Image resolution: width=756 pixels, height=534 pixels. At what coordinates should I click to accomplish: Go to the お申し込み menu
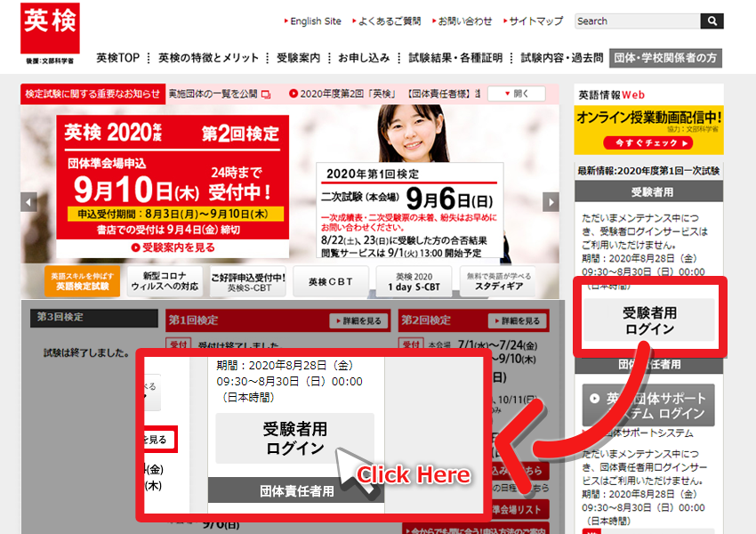click(364, 58)
